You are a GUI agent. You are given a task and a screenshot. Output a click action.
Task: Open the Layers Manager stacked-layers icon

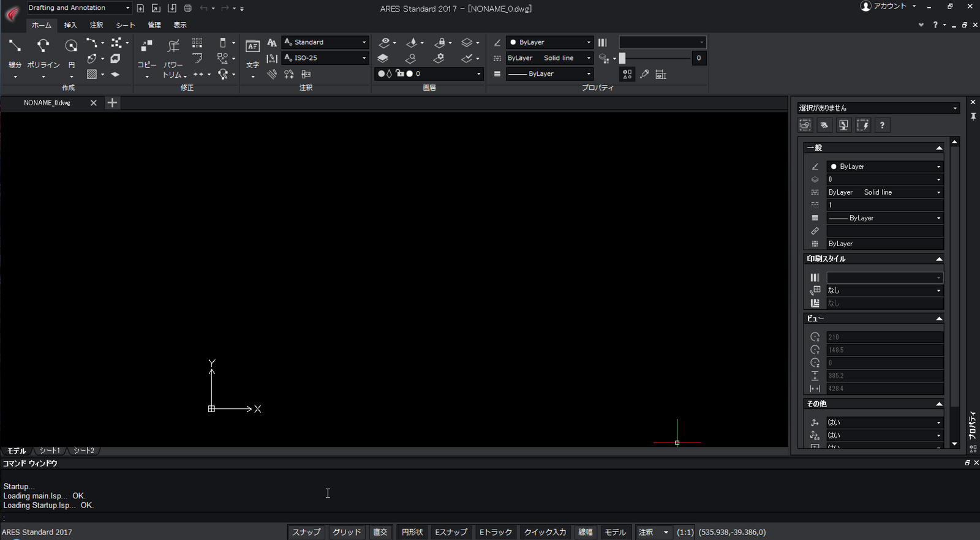coord(383,58)
